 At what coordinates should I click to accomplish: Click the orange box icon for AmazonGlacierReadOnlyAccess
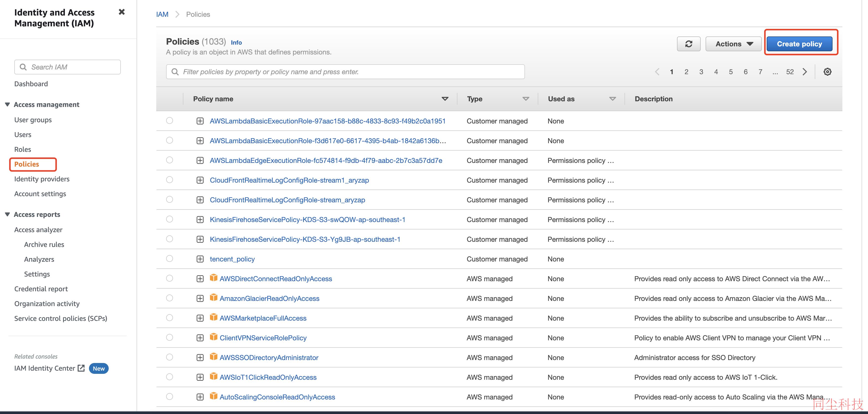(x=213, y=297)
